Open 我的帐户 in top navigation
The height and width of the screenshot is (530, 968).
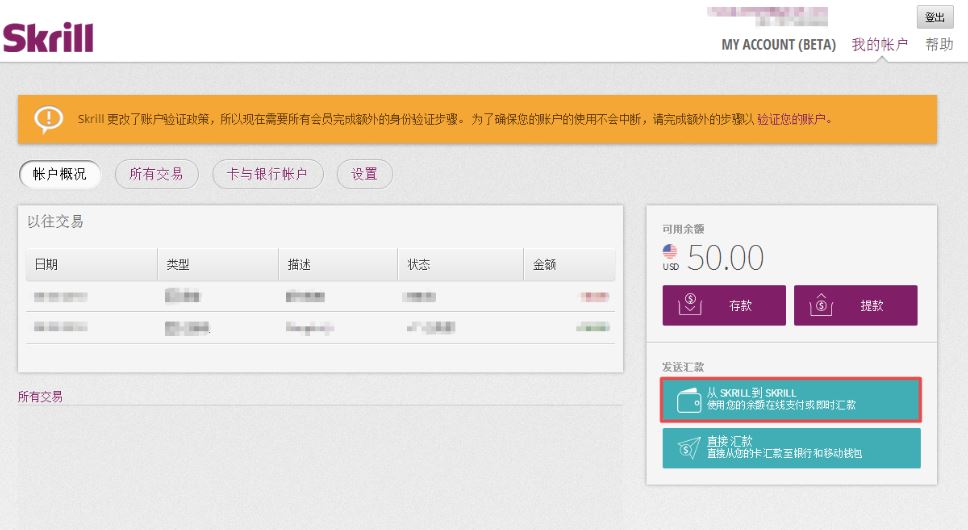point(880,44)
